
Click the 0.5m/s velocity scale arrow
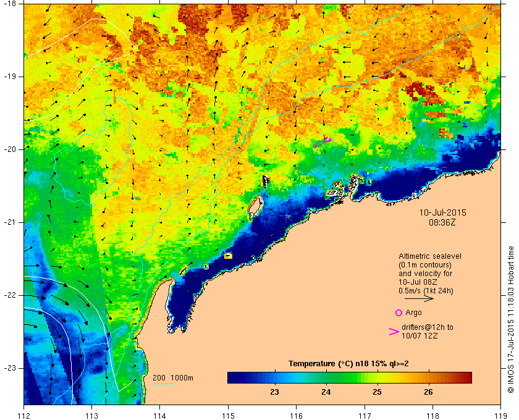tap(419, 298)
